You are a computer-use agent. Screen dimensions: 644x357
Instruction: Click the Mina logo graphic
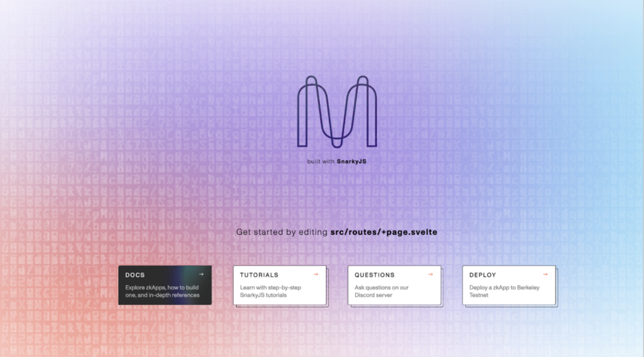337,112
